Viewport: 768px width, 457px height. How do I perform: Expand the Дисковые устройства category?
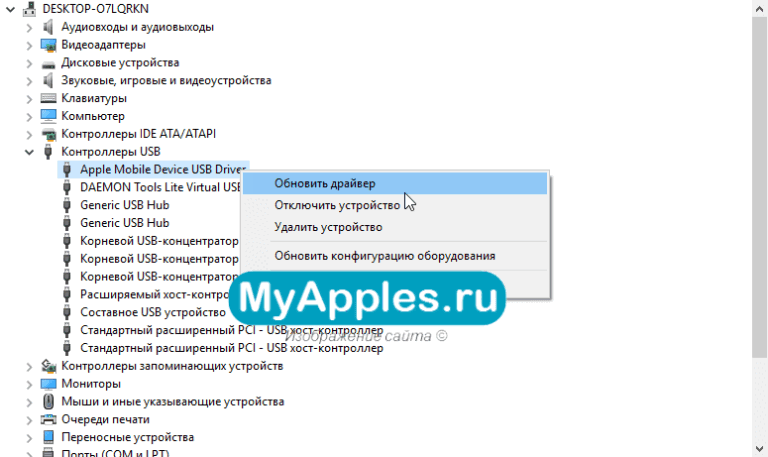tap(29, 63)
